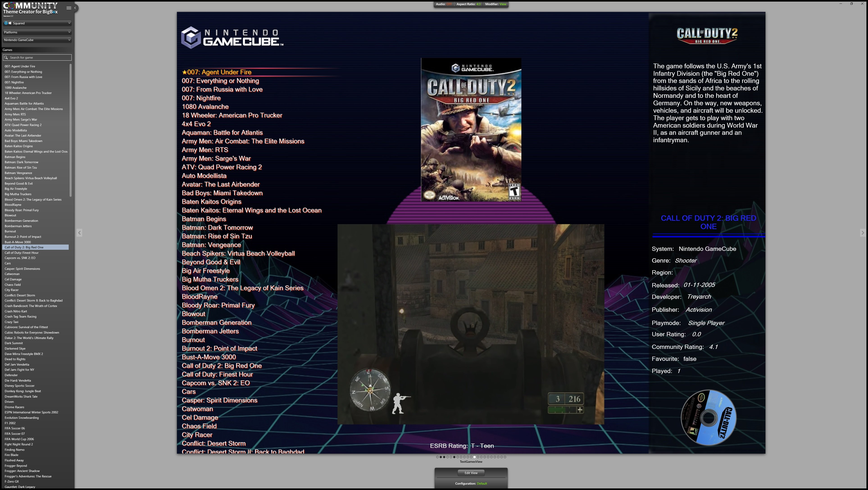This screenshot has width=868, height=490.
Task: Open the Squared theme dropdown
Action: (x=37, y=23)
